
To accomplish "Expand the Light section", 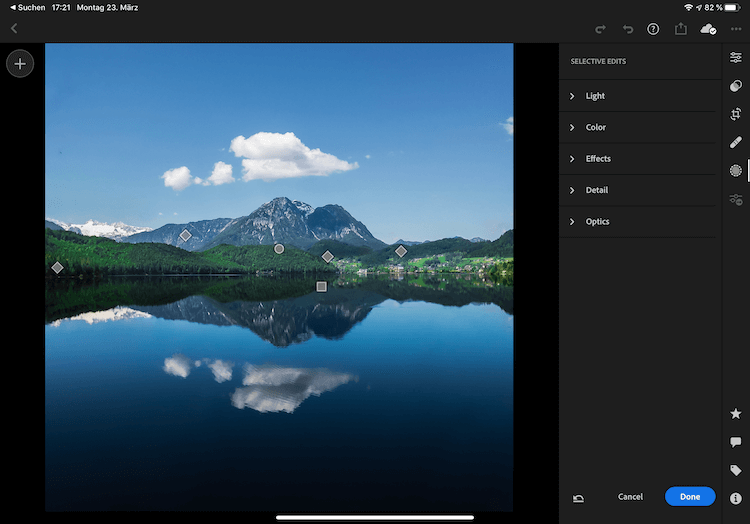I will click(637, 96).
